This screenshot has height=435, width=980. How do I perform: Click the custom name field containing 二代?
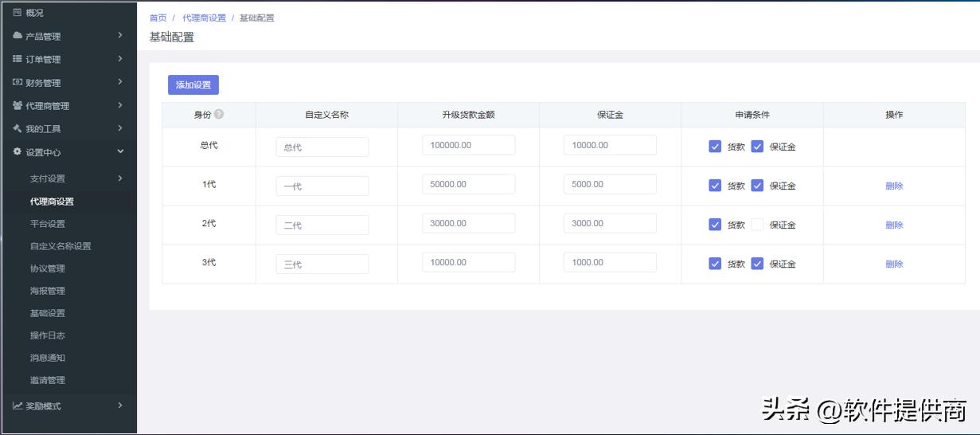pos(322,225)
